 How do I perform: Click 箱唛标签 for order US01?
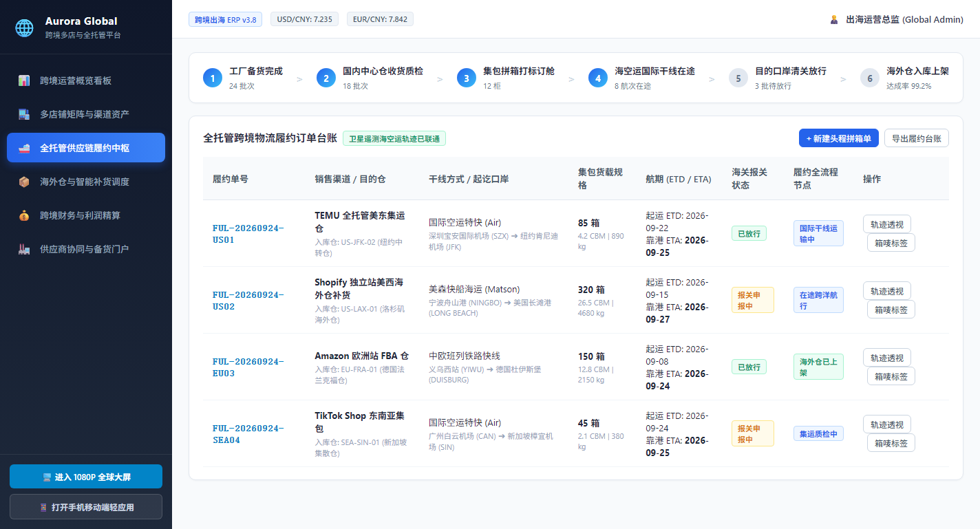click(x=891, y=243)
